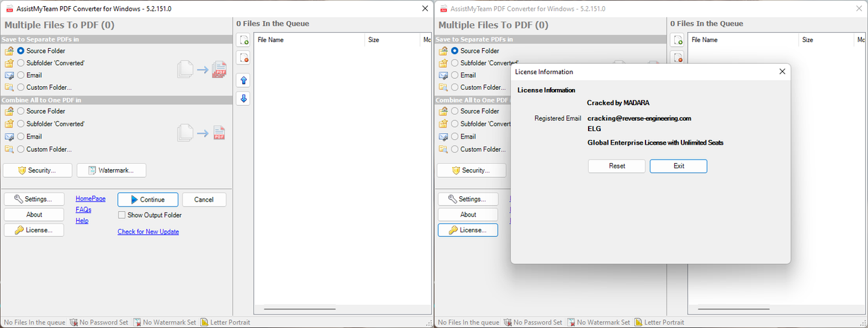This screenshot has height=328, width=868.
Task: Click highlighted License button in right window
Action: pyautogui.click(x=468, y=230)
